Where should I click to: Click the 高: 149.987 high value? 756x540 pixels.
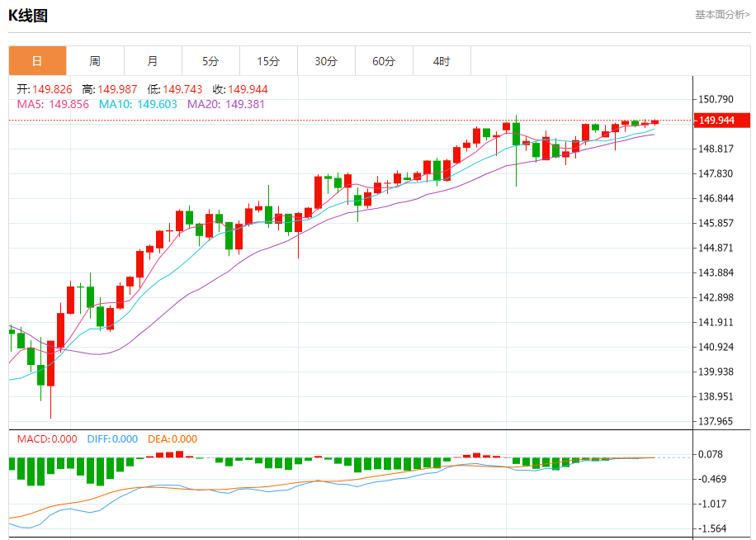click(110, 89)
